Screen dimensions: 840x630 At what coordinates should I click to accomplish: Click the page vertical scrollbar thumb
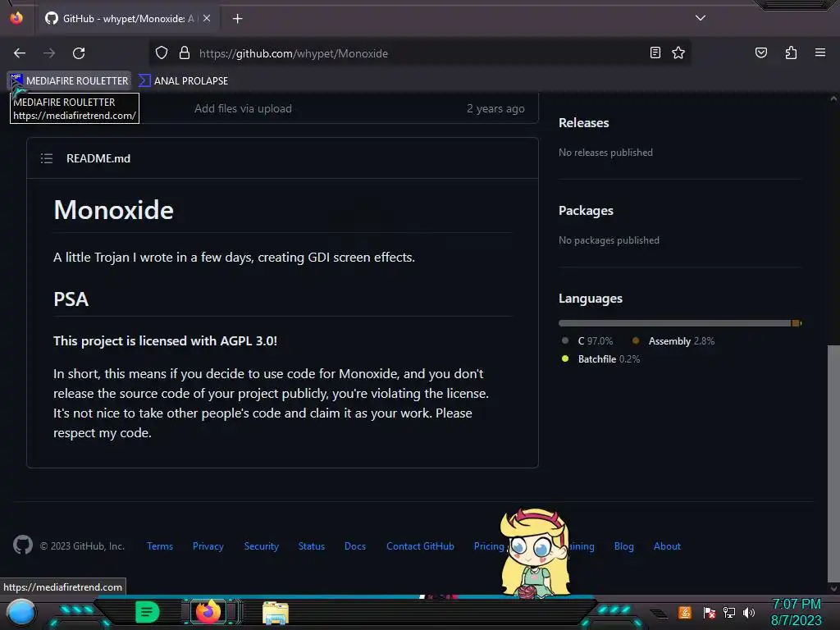click(x=833, y=463)
